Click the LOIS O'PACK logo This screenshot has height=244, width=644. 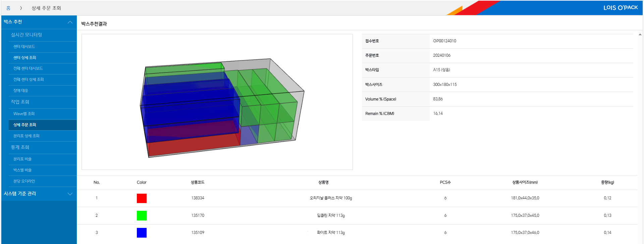(x=620, y=7)
